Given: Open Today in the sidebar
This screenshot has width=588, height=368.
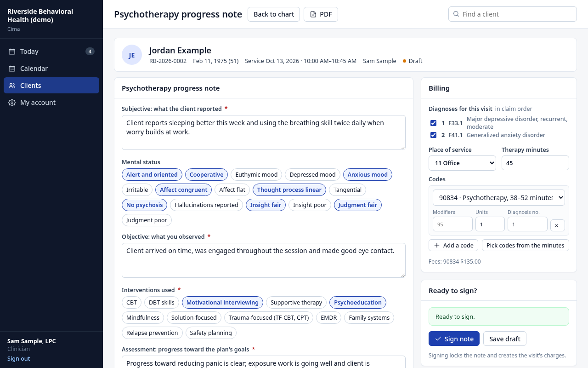Looking at the screenshot, I should [x=51, y=52].
